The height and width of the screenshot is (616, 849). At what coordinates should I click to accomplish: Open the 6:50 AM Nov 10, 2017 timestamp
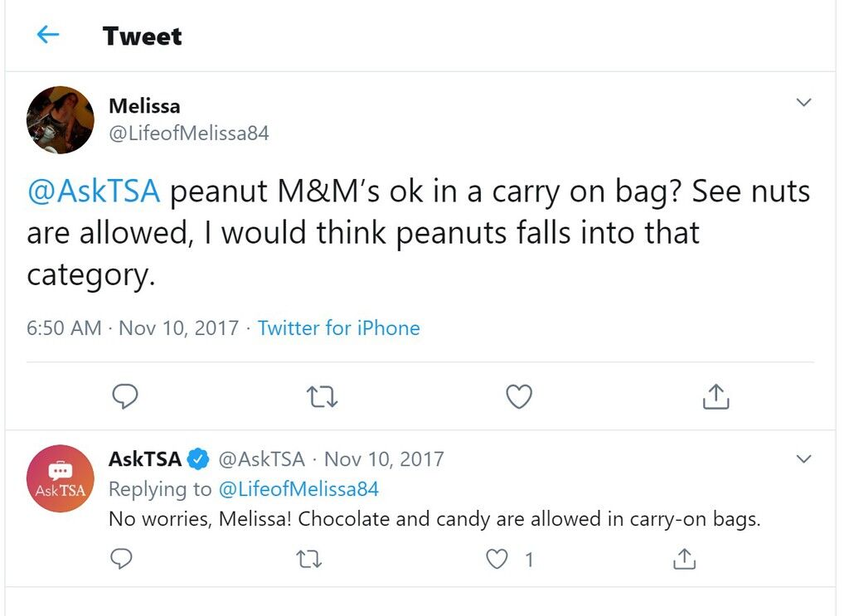[133, 328]
